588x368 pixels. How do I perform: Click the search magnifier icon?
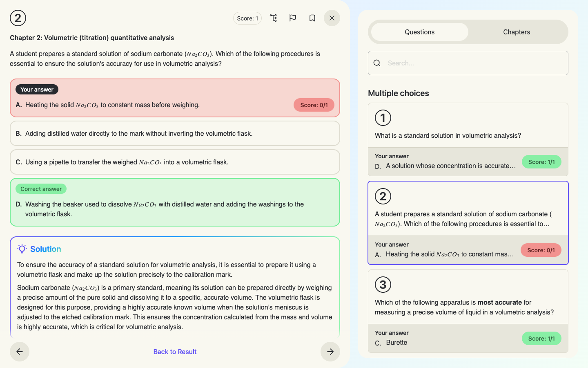pos(377,63)
